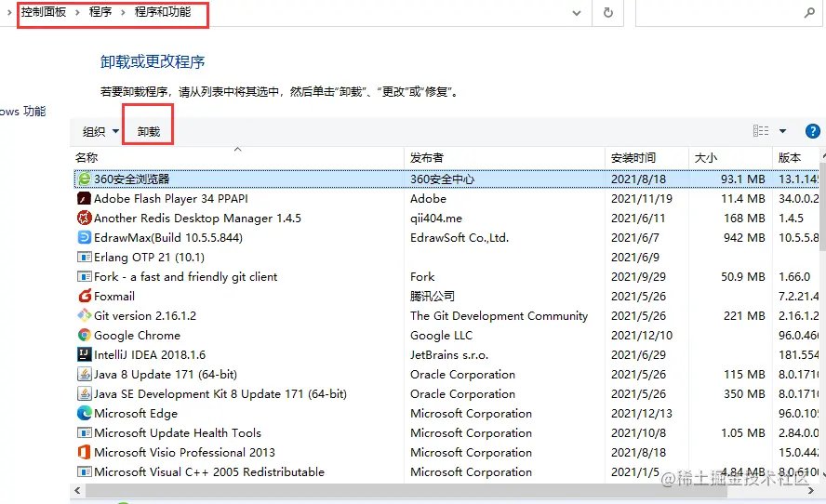Click size 350 MB cell
This screenshot has width=826, height=504.
[744, 393]
